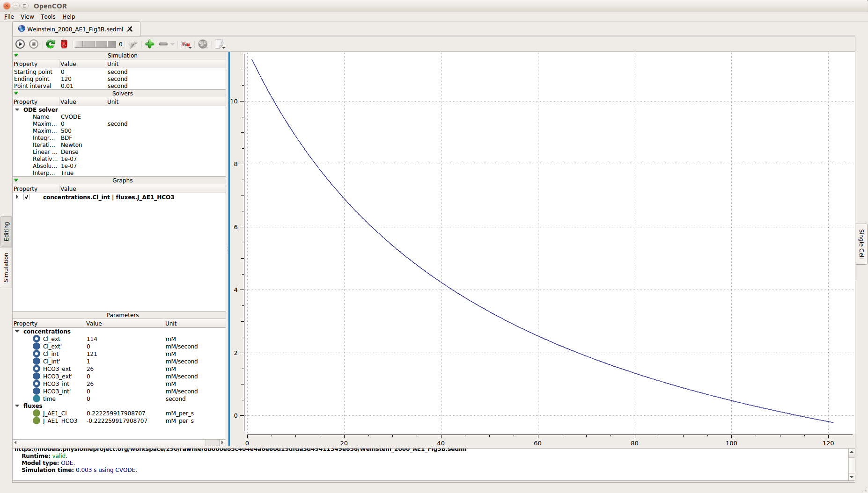Open the export simulation data icon
868x493 pixels.
pyautogui.click(x=220, y=44)
